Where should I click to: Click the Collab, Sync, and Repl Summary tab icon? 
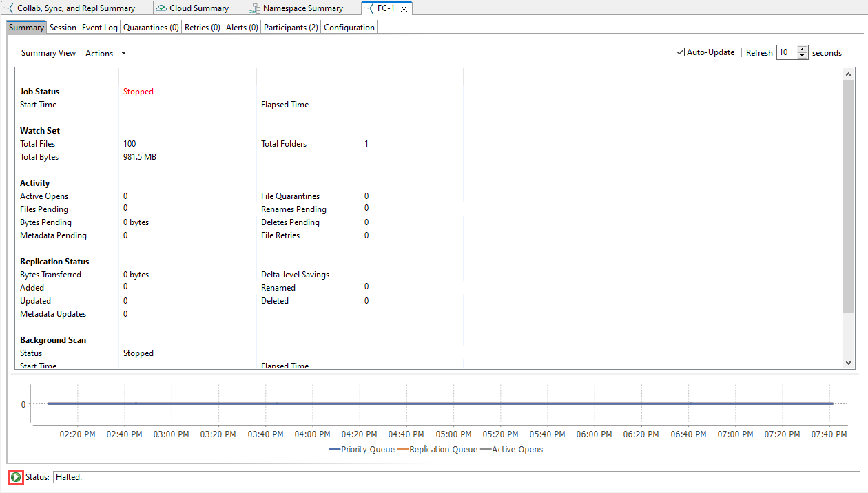9,8
